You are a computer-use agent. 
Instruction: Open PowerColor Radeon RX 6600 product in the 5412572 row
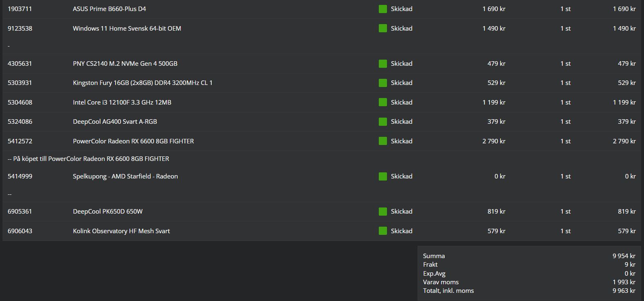click(133, 141)
